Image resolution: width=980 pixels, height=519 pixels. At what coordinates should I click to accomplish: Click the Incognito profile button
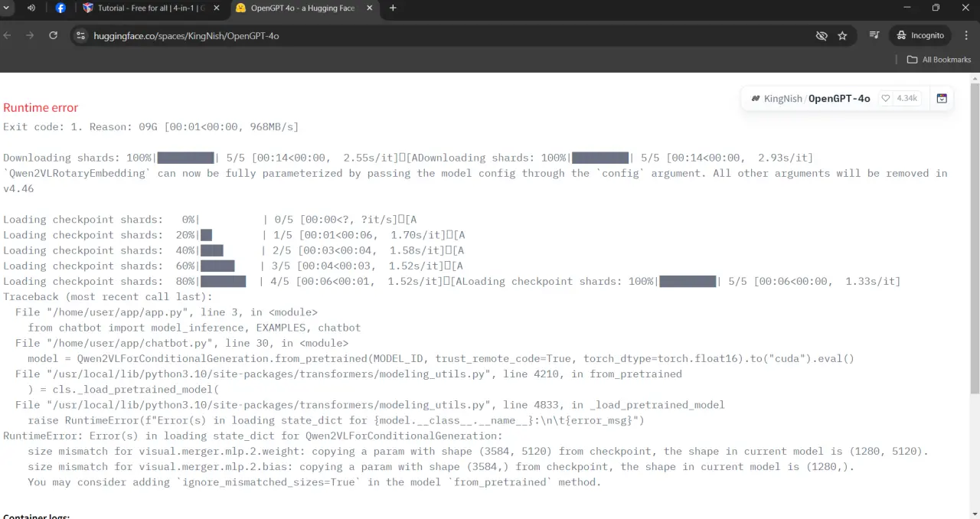tap(920, 35)
